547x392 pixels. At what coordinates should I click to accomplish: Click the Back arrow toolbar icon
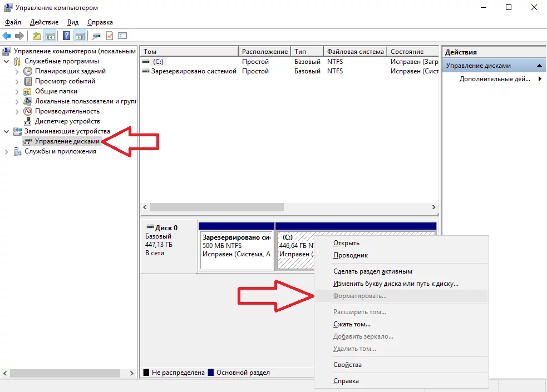point(7,36)
